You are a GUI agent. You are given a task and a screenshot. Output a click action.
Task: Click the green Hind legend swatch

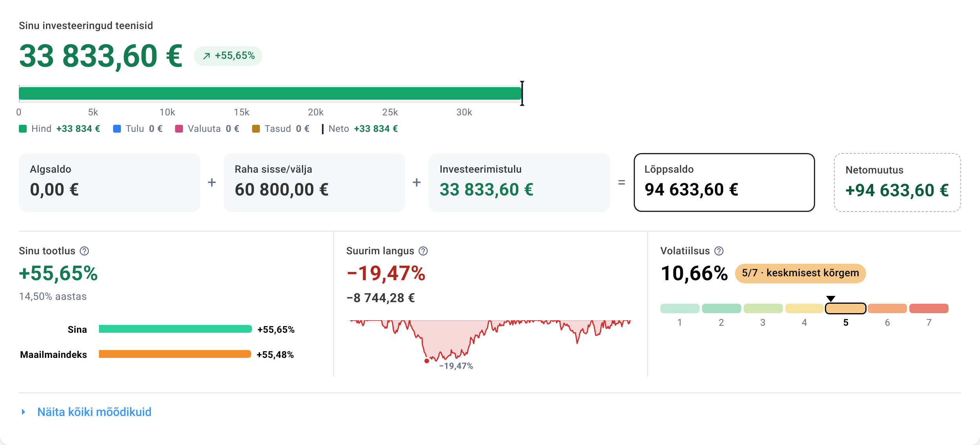coord(23,129)
